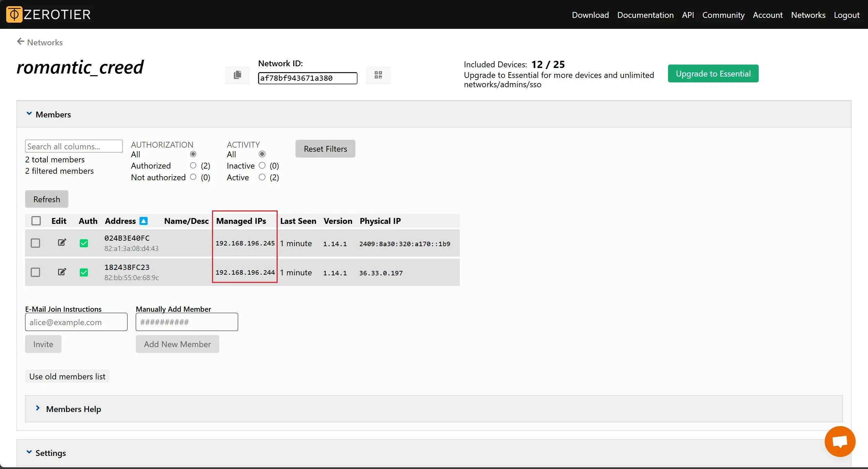Show the network QR code icon
Screen dimensions: 868x469
coord(378,75)
